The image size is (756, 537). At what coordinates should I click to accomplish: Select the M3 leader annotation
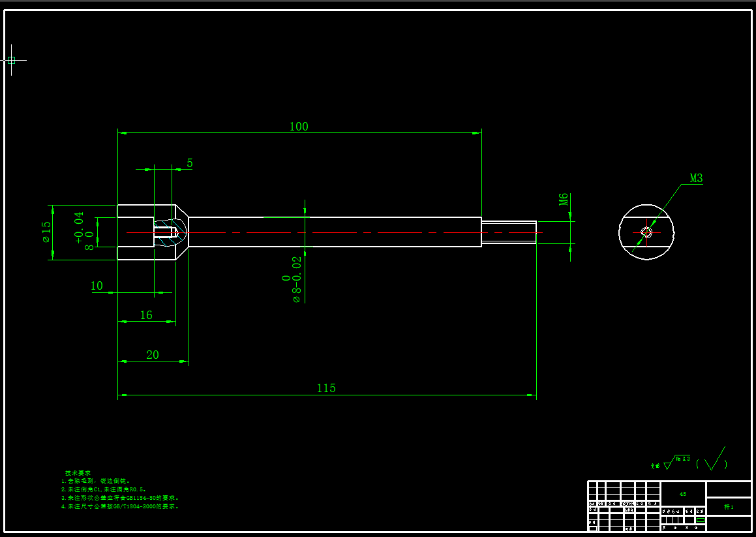[696, 178]
